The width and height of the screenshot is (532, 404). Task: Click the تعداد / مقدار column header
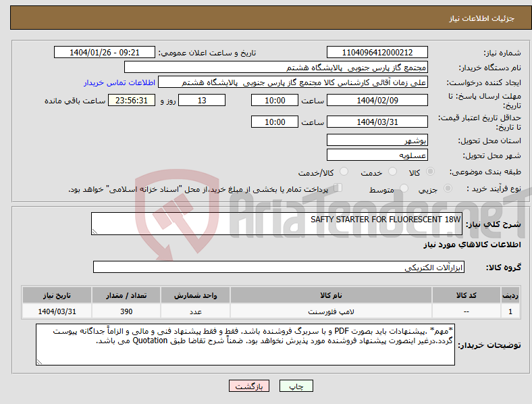pos(126,295)
